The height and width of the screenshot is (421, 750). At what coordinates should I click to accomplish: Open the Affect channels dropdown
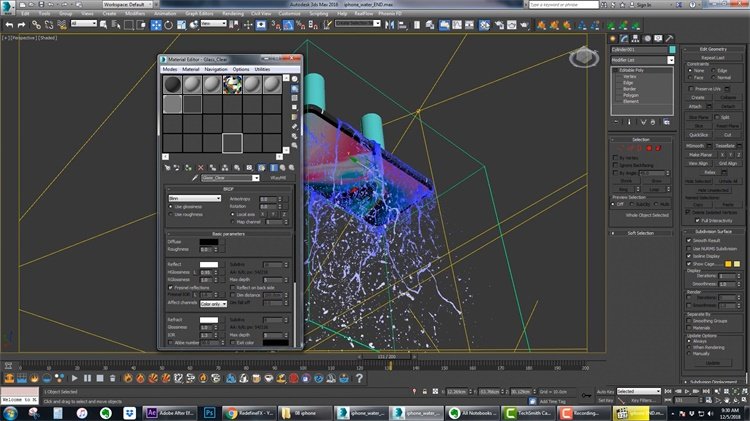(213, 304)
